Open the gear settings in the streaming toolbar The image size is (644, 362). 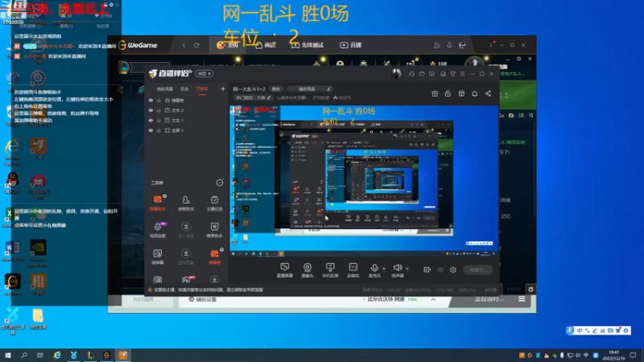pos(453,269)
